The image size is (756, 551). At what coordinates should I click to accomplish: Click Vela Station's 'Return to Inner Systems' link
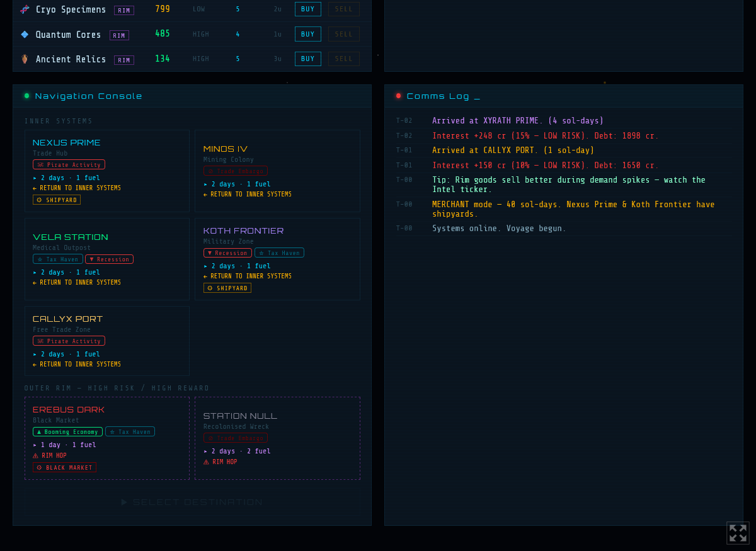pyautogui.click(x=77, y=283)
